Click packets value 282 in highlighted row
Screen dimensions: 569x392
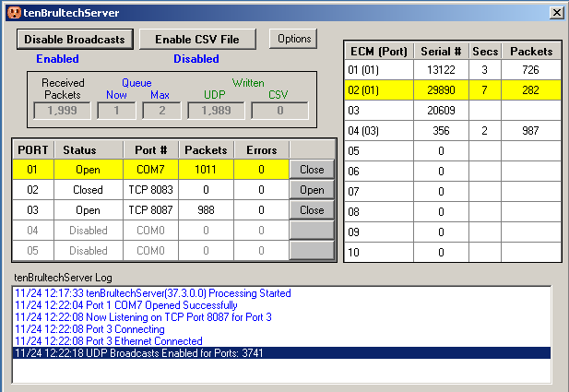click(x=530, y=90)
